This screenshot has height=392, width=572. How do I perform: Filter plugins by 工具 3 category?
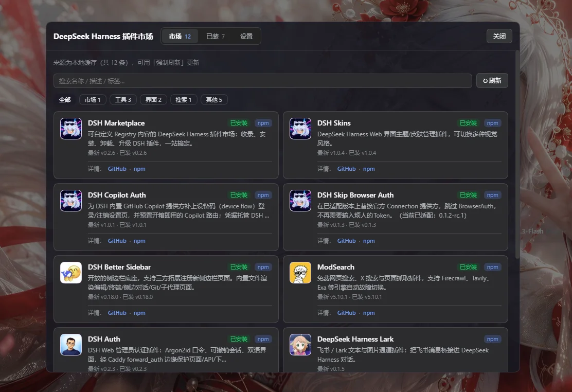[123, 100]
